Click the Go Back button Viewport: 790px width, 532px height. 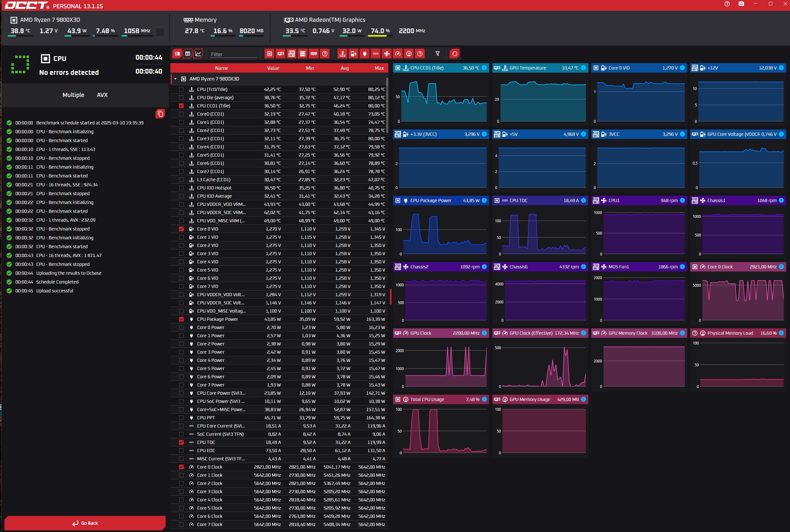85,523
